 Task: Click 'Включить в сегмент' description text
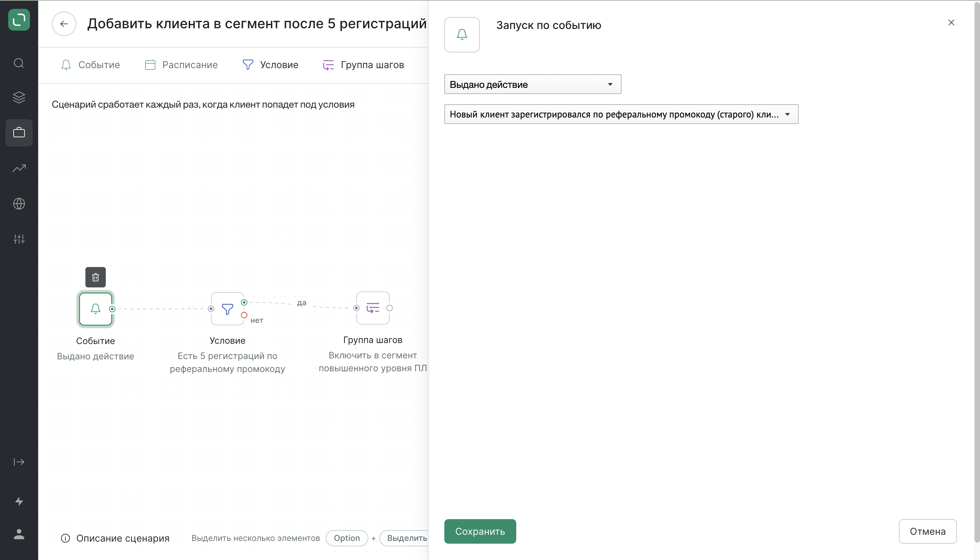pos(372,355)
